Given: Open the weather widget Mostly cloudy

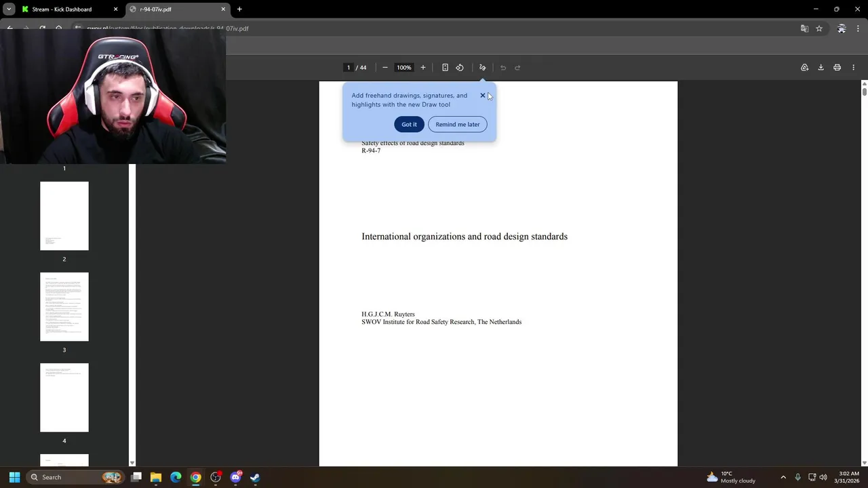Looking at the screenshot, I should (731, 477).
